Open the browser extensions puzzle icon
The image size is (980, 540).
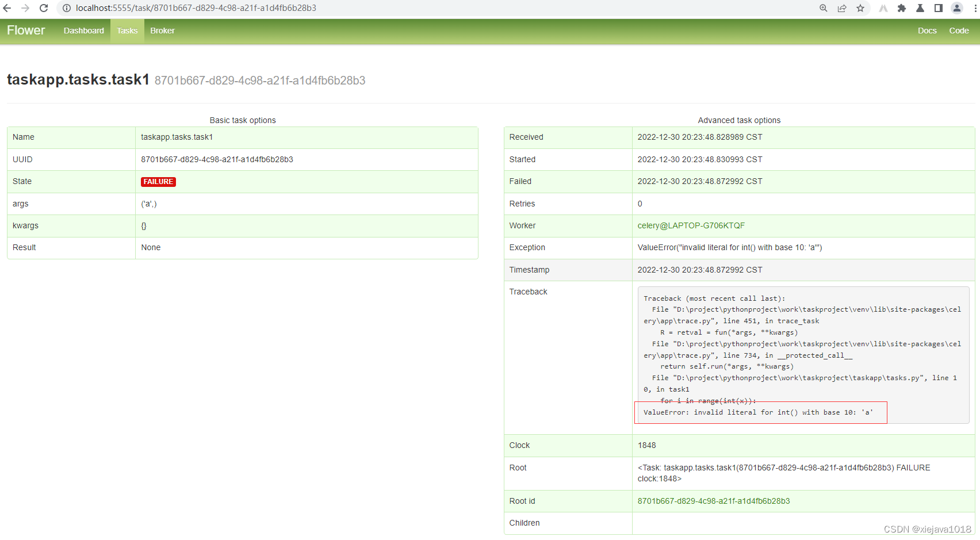[x=902, y=8]
